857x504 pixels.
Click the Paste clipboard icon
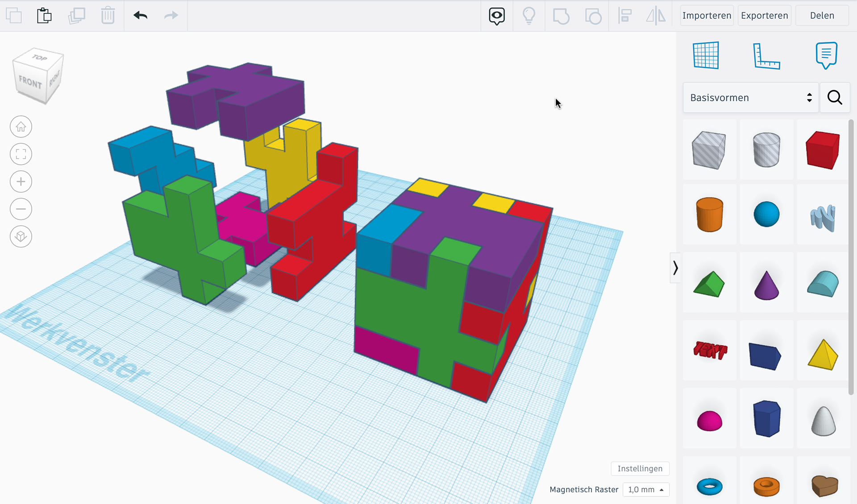tap(44, 16)
